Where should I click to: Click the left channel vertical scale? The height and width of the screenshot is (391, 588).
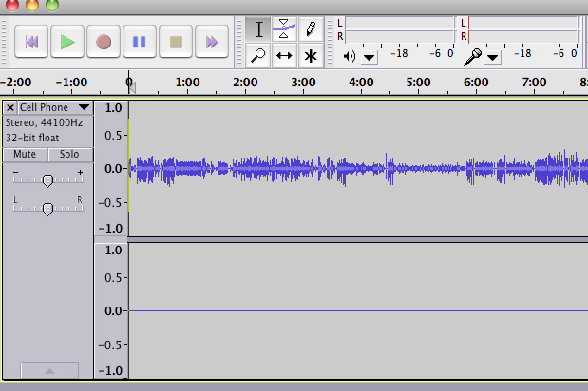point(111,168)
